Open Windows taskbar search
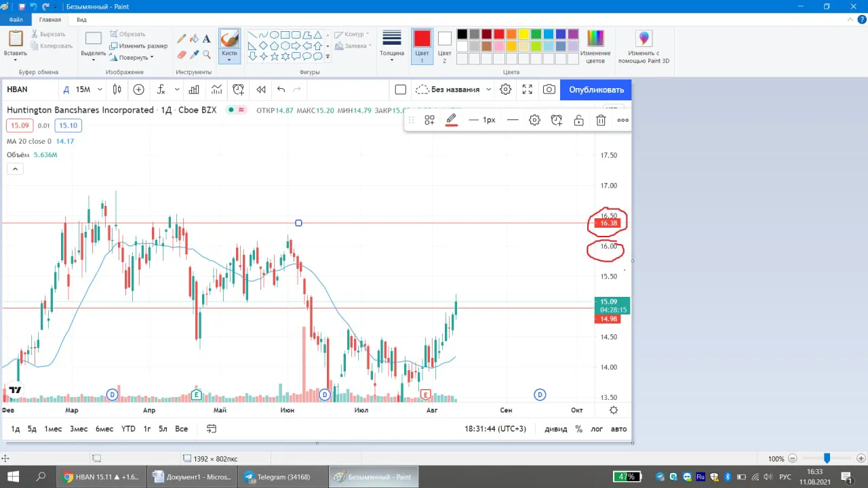 click(x=41, y=476)
